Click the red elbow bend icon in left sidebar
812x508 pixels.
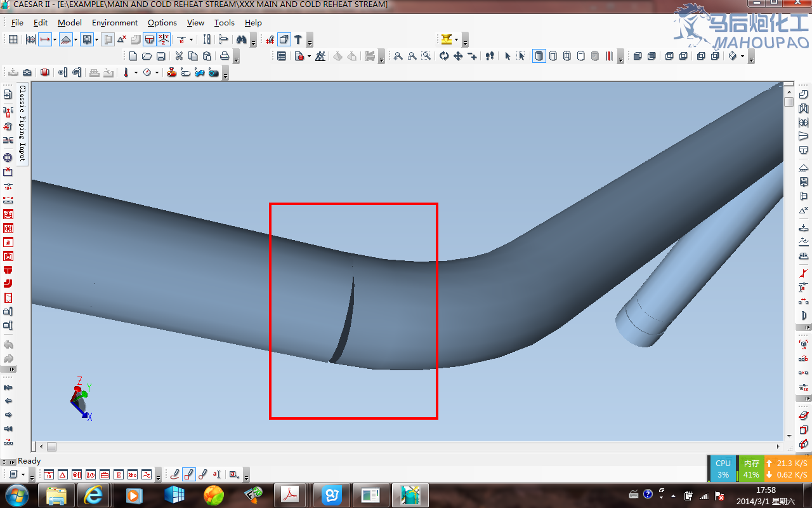[x=8, y=284]
